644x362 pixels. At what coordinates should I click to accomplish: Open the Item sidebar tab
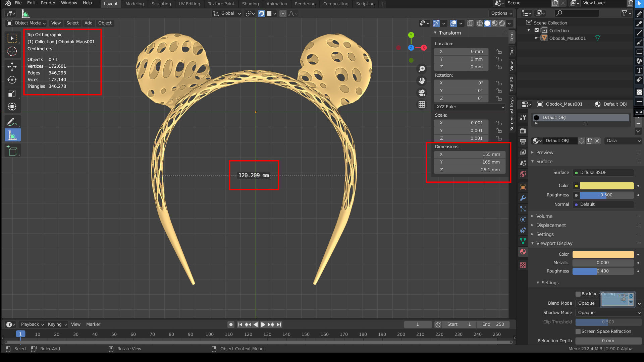click(x=512, y=37)
